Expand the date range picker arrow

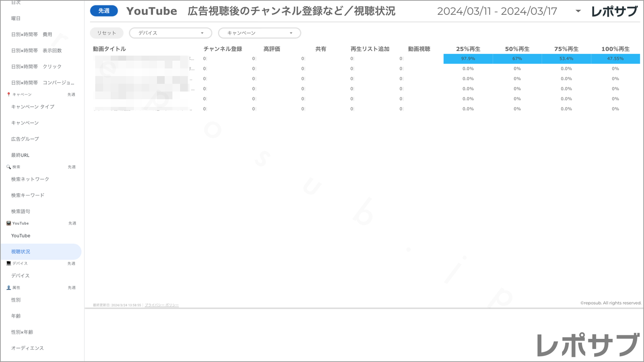[578, 11]
